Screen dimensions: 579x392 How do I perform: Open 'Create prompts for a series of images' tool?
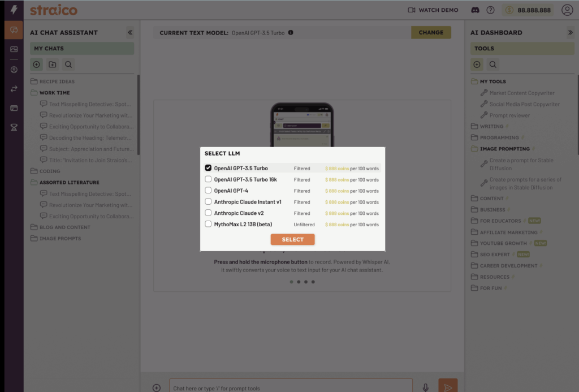click(x=521, y=183)
